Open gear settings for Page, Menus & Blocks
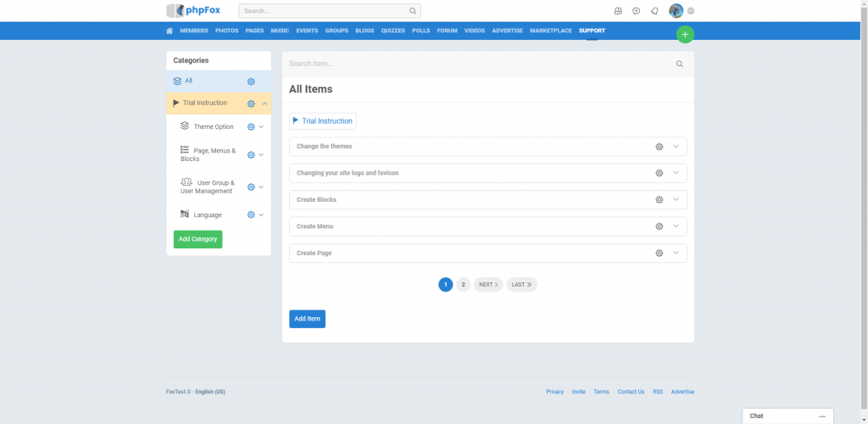The height and width of the screenshot is (424, 868). coord(251,155)
